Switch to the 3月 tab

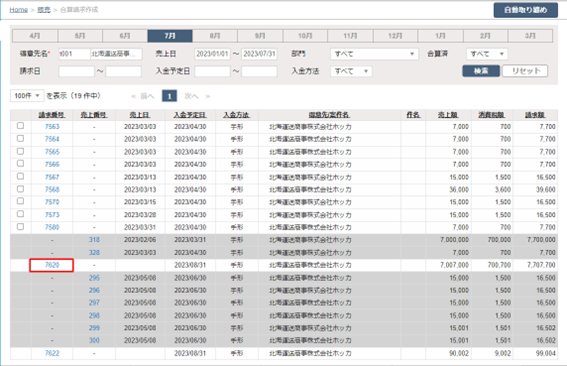point(530,36)
